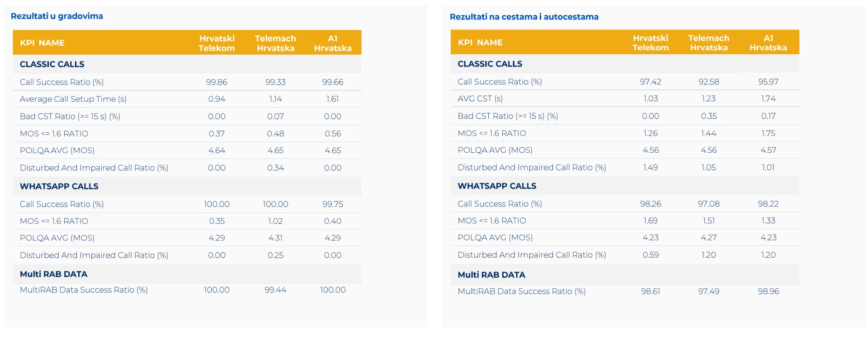This screenshot has width=868, height=348.
Task: Select the KPI NAME header in the cities table
Action: (x=42, y=43)
